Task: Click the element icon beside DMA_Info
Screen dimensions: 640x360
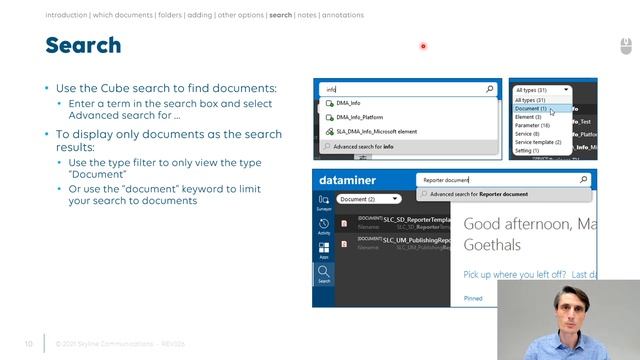Action: 329,103
